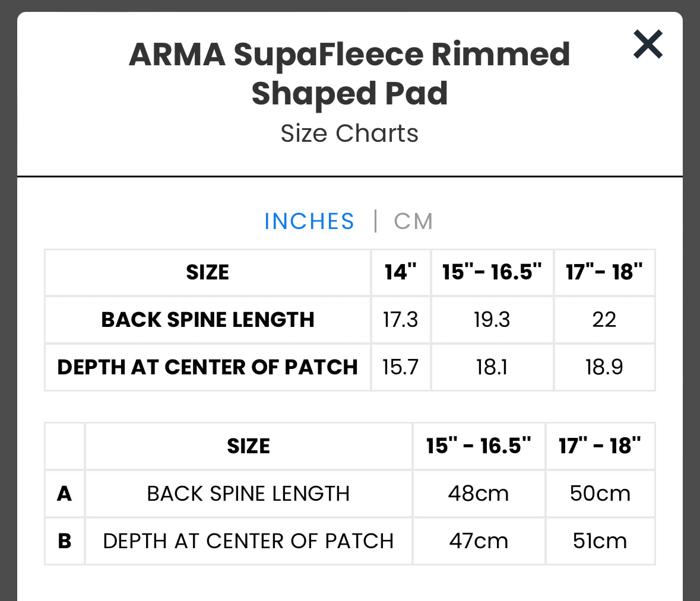Click the 15.7 depth value cell
The height and width of the screenshot is (601, 700).
coord(401,367)
